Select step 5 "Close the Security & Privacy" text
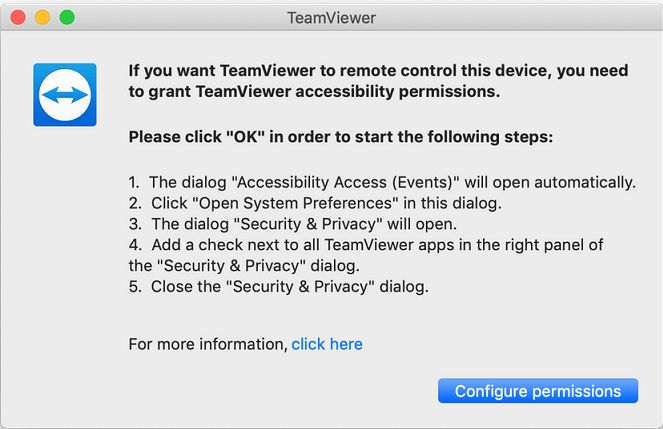This screenshot has width=663, height=429. (x=278, y=287)
